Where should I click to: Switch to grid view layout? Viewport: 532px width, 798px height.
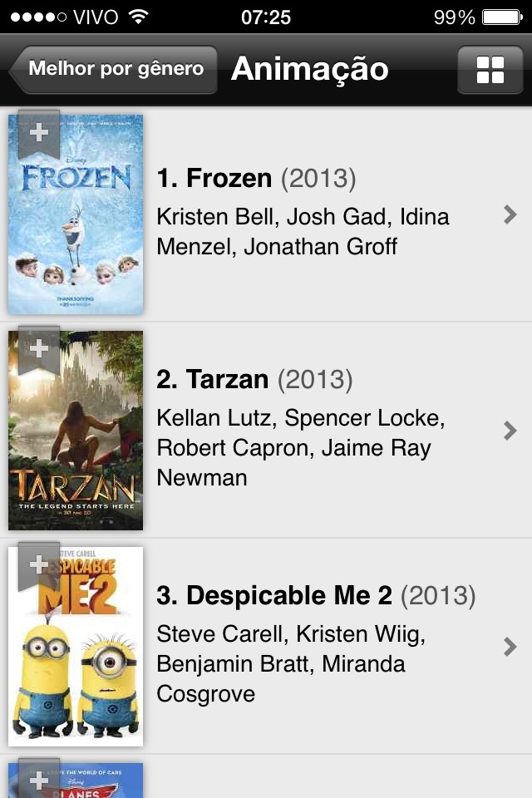[490, 70]
